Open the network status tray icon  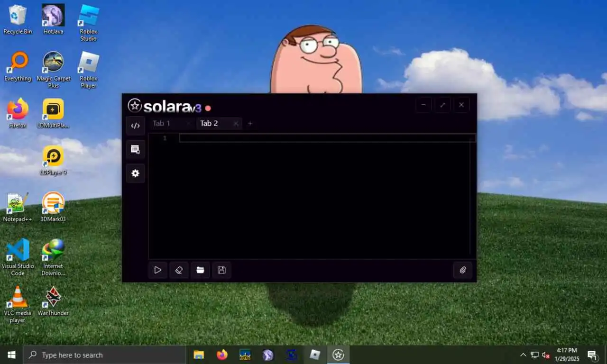tap(534, 355)
